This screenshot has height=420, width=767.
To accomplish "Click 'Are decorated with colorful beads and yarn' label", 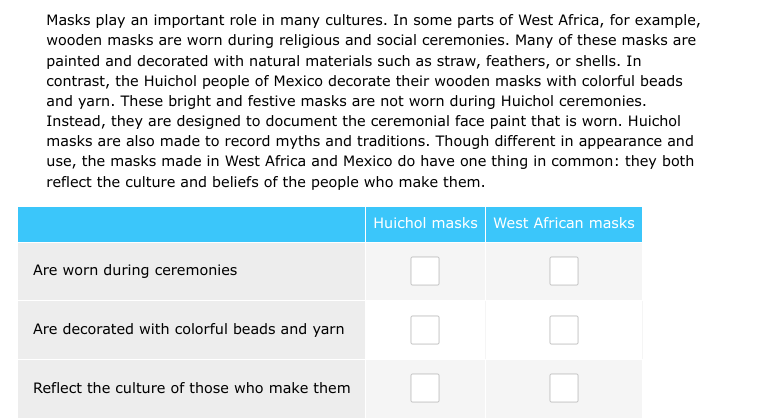I will [x=188, y=329].
